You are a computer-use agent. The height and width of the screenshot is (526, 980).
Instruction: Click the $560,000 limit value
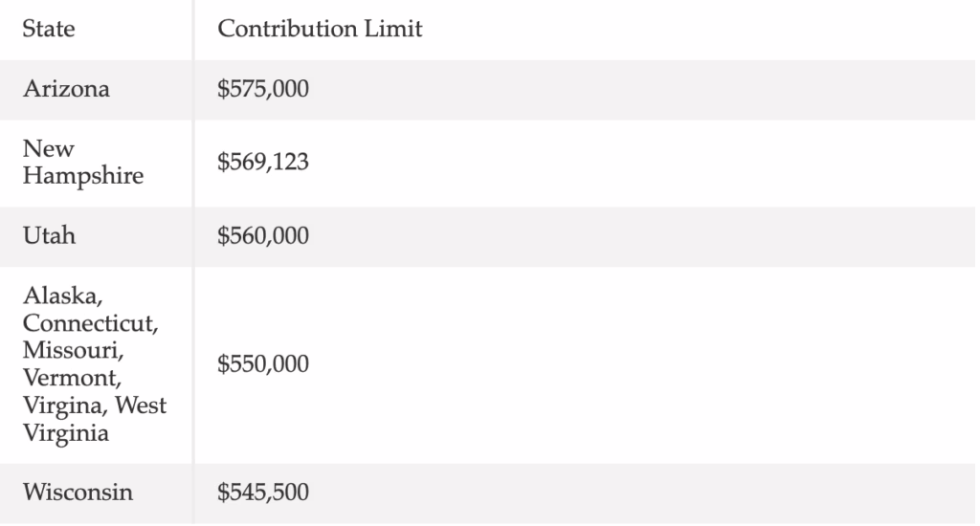click(263, 236)
